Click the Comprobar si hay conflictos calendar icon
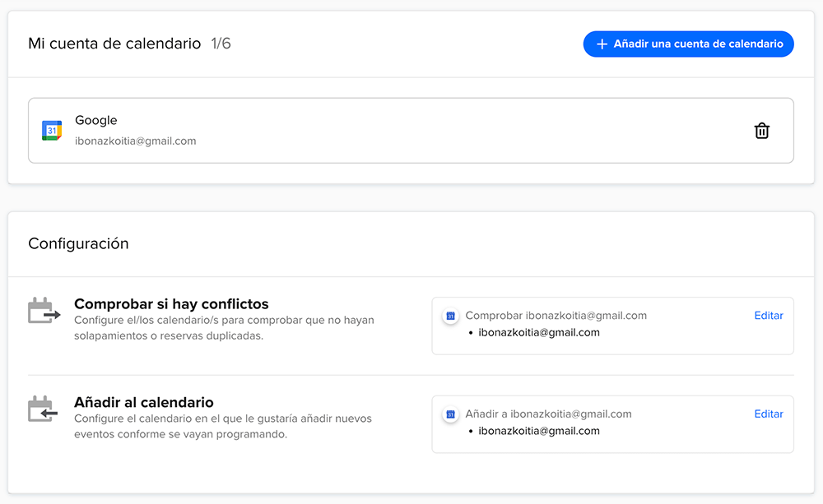 pos(44,311)
